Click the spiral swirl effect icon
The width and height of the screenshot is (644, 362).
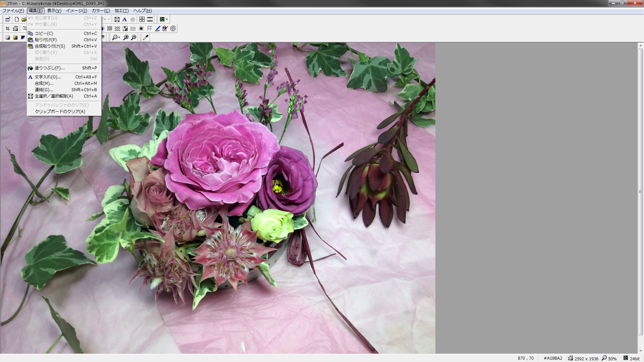[x=173, y=28]
